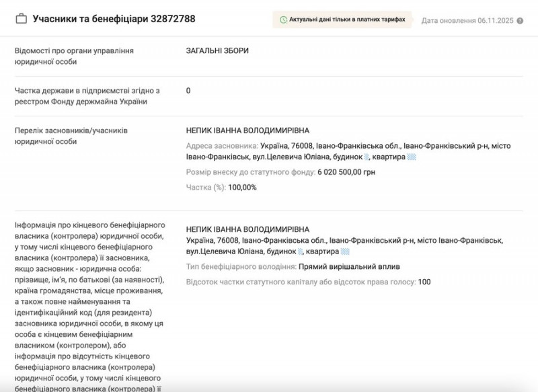Click the blurred apartment number in the founder address

[x=412, y=157]
